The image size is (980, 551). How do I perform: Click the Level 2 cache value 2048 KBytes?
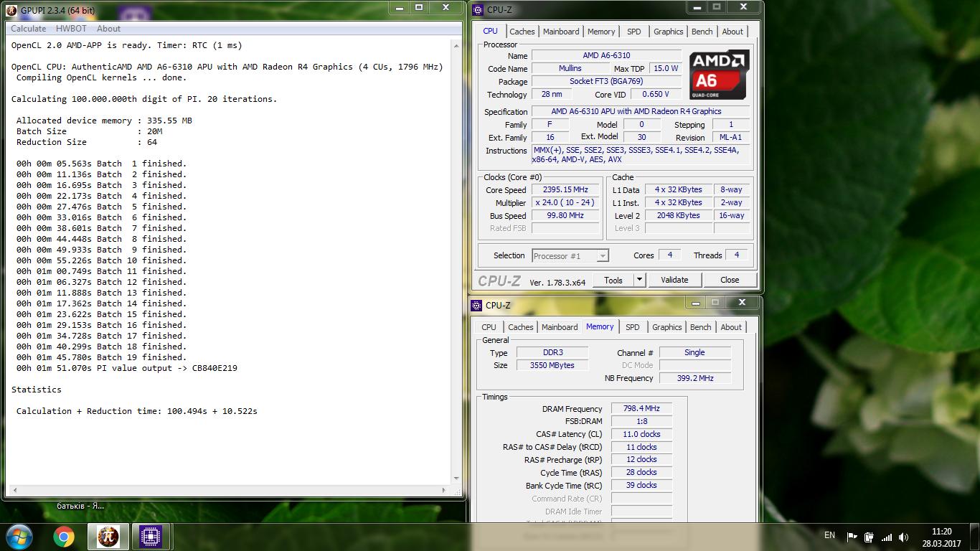click(678, 216)
